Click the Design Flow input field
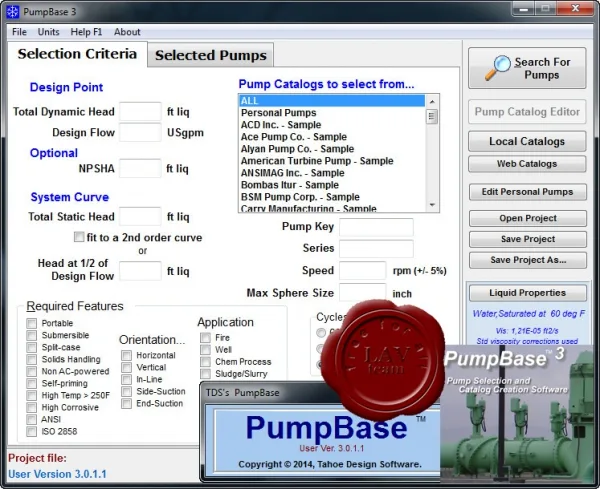This screenshot has height=489, width=600. (x=140, y=132)
